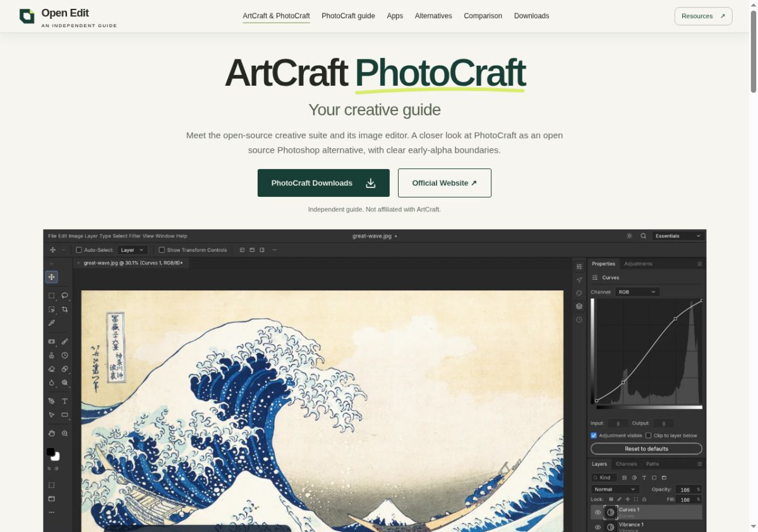Click the Resources button
Image resolution: width=758 pixels, height=532 pixels.
(x=704, y=16)
